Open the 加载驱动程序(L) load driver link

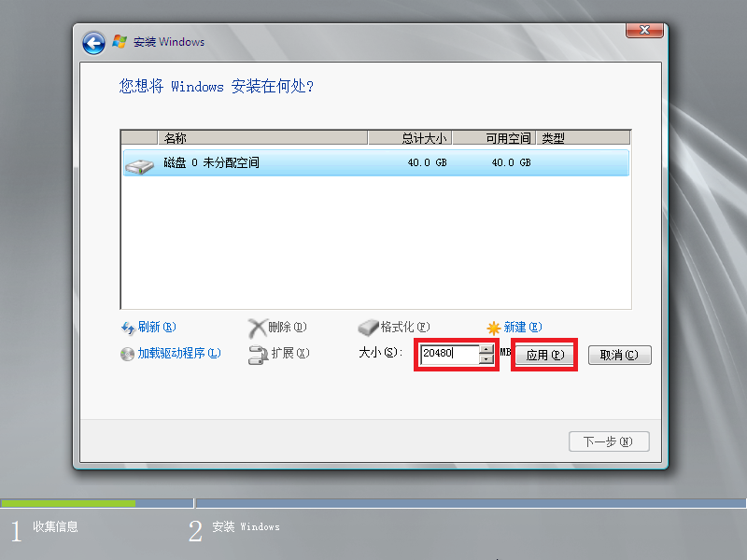179,354
